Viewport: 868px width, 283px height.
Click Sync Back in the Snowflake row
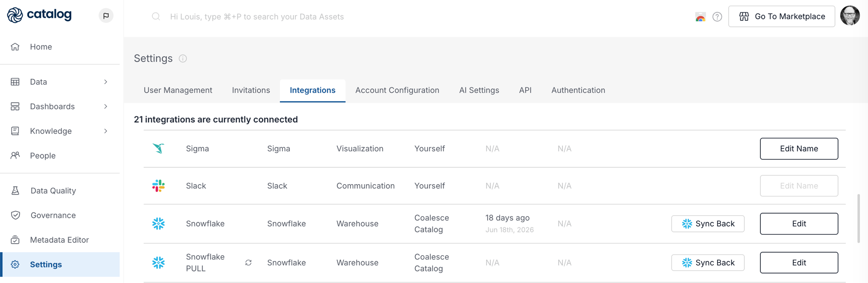coord(708,224)
